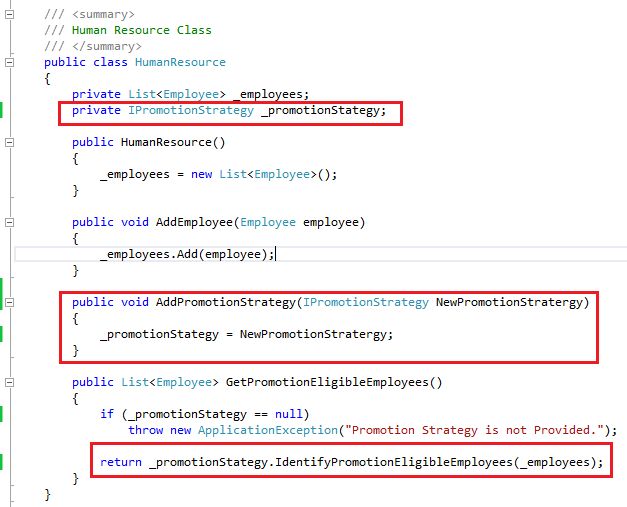Image resolution: width=627 pixels, height=507 pixels.
Task: Click the IdentifyPromotionEligibleEmployees method call
Action: (x=394, y=462)
